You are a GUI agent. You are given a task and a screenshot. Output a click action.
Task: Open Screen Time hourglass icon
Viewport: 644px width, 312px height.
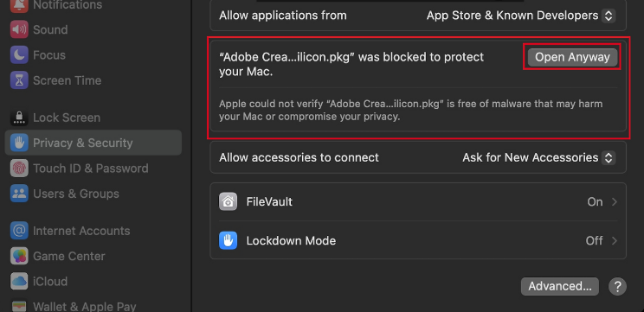[x=19, y=80]
